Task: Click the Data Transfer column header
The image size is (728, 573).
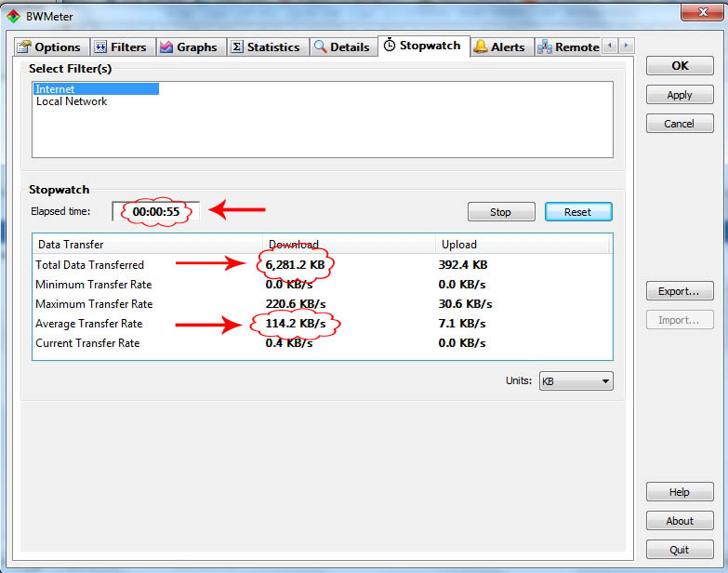Action: tap(147, 245)
